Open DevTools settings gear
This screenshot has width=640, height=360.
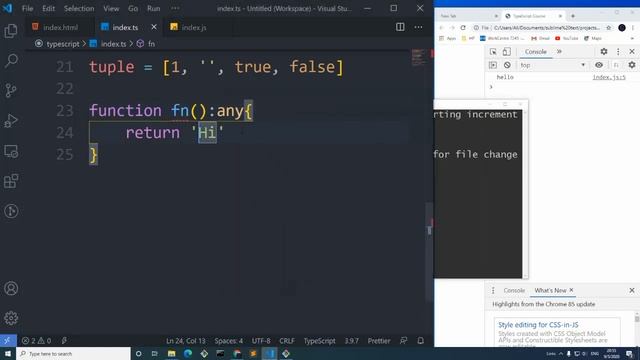click(604, 51)
